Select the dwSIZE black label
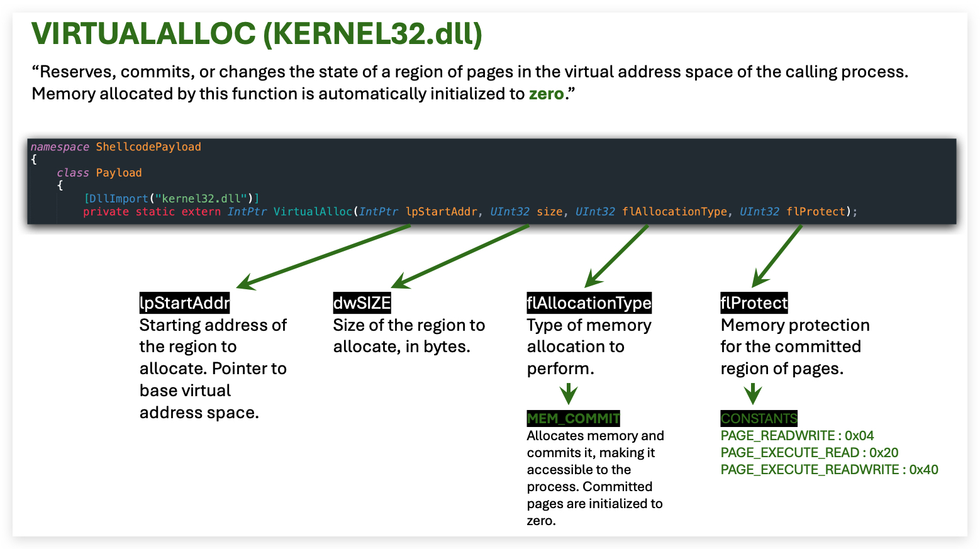 click(362, 303)
